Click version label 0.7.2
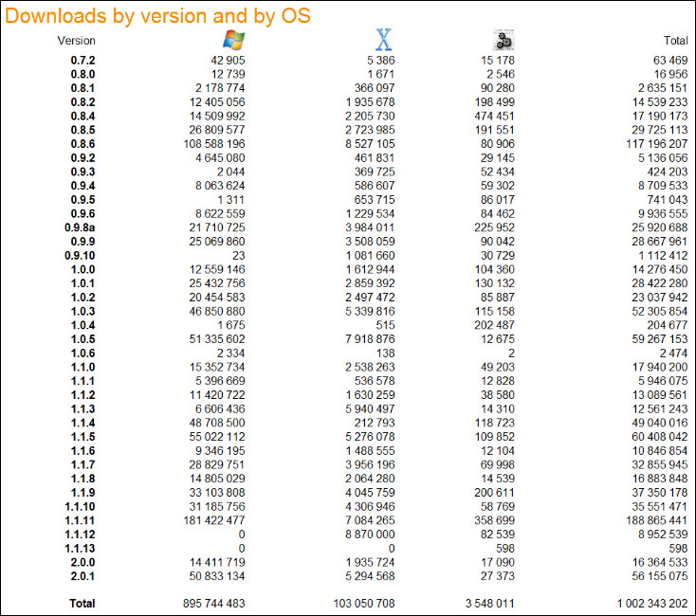This screenshot has height=616, width=696. click(82, 61)
